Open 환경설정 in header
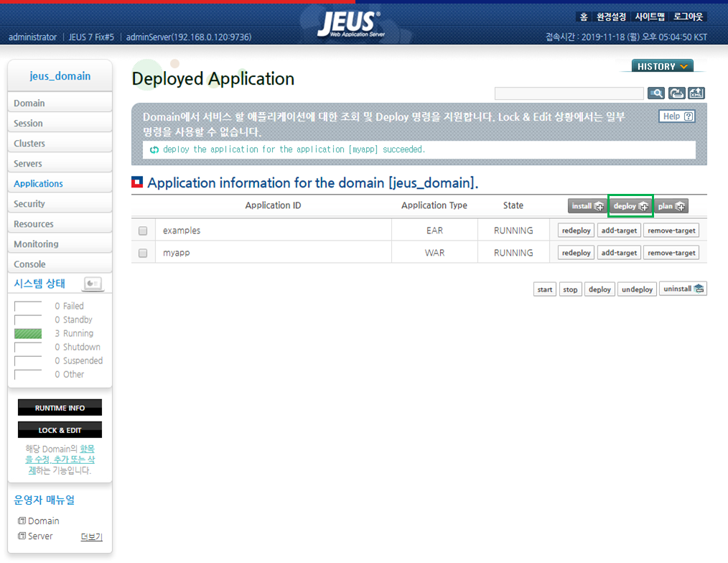 (611, 17)
